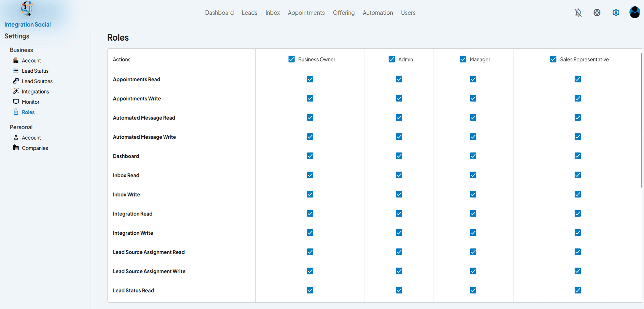Open Integrations via the wand icon
Image resolution: width=644 pixels, height=309 pixels.
[16, 91]
